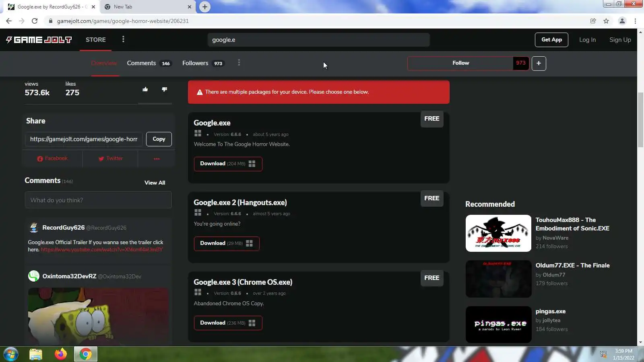Click the 'What do you think?' comment box
This screenshot has width=644, height=362.
tap(98, 200)
